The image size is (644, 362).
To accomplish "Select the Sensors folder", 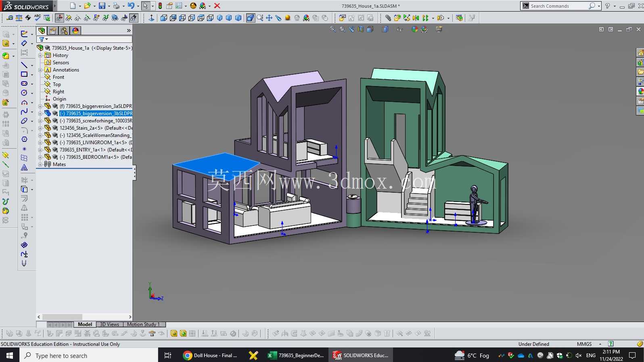I will 61,63.
